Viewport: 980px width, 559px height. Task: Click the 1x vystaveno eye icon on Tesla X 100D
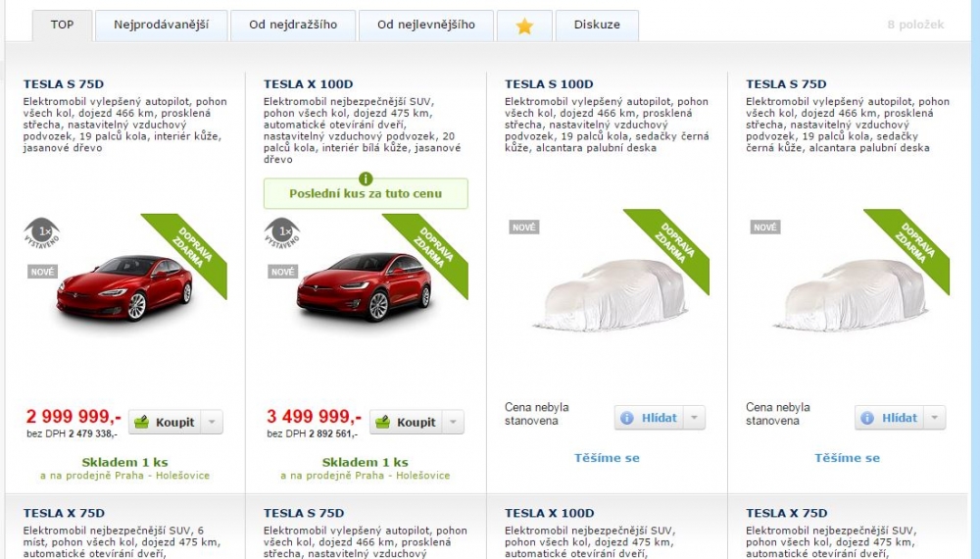point(282,233)
